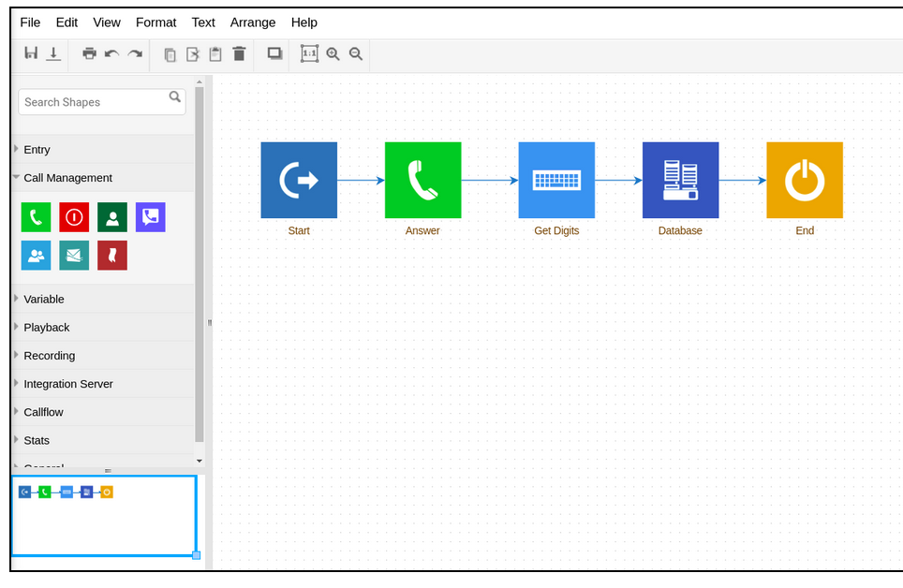The image size is (903, 588).
Task: Click the Paste clipboard icon
Action: point(215,54)
